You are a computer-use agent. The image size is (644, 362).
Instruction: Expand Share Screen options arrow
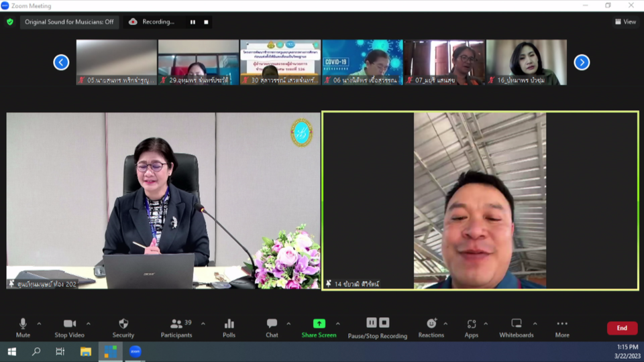point(337,324)
